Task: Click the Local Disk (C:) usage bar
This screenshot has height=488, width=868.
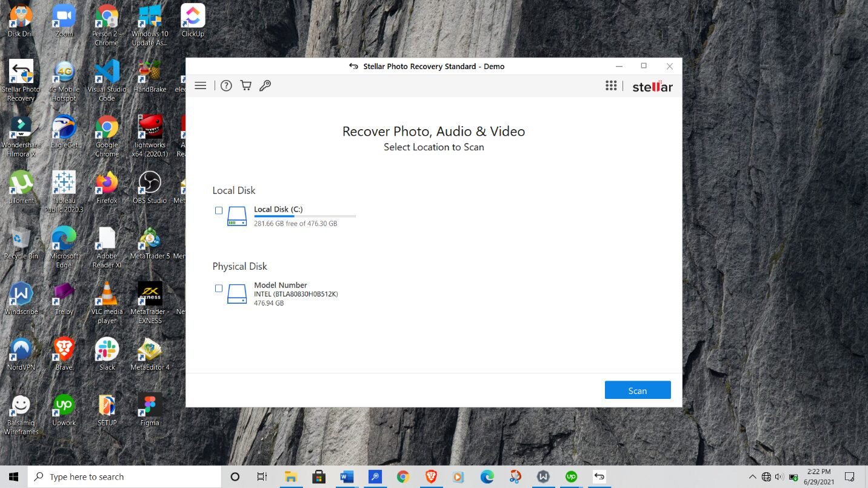Action: tap(304, 216)
